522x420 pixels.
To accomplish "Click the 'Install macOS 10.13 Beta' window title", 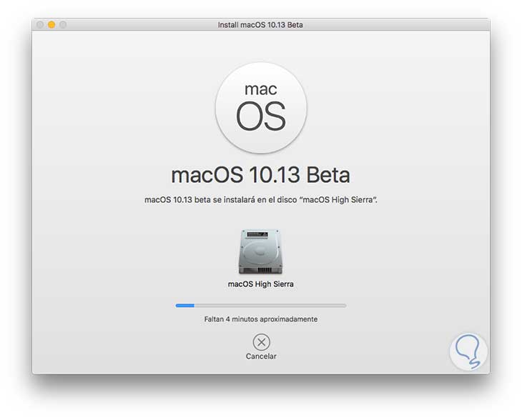I will pyautogui.click(x=260, y=25).
